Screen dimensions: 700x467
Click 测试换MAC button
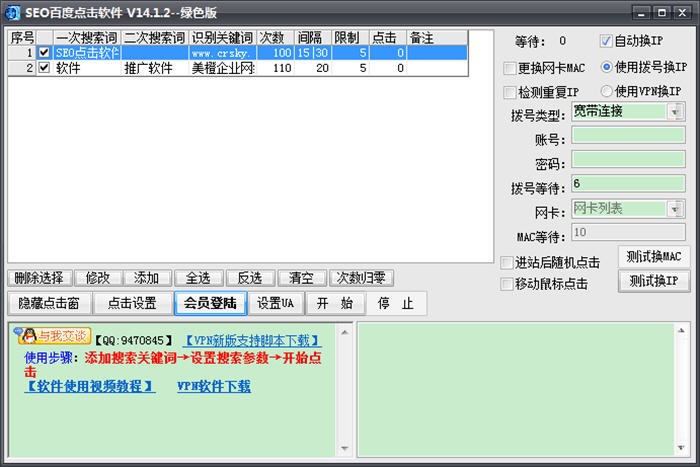click(654, 257)
